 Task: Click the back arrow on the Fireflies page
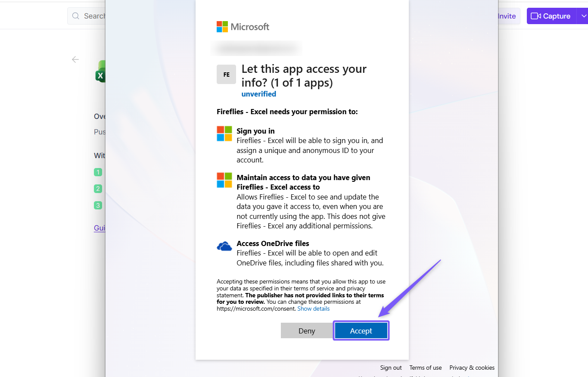coord(75,59)
